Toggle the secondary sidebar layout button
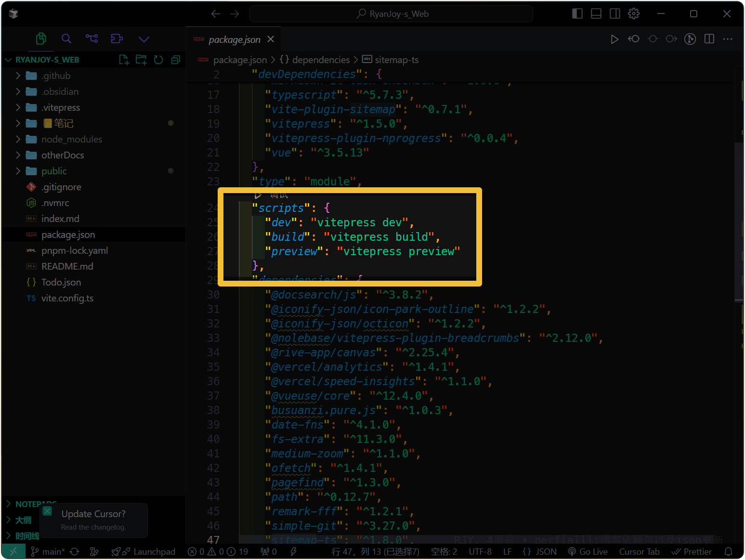Image resolution: width=745 pixels, height=560 pixels. 615,13
